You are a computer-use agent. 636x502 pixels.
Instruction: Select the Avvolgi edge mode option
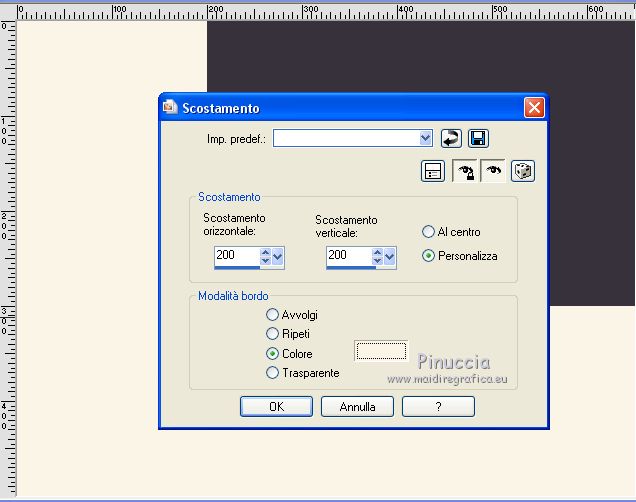(272, 314)
